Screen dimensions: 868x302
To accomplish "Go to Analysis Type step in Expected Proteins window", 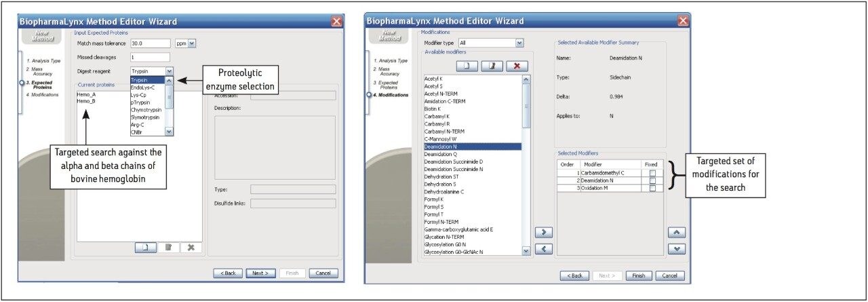I will 43,60.
